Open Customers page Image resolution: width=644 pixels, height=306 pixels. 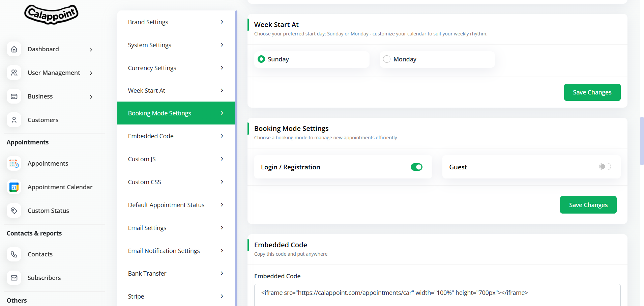[43, 120]
